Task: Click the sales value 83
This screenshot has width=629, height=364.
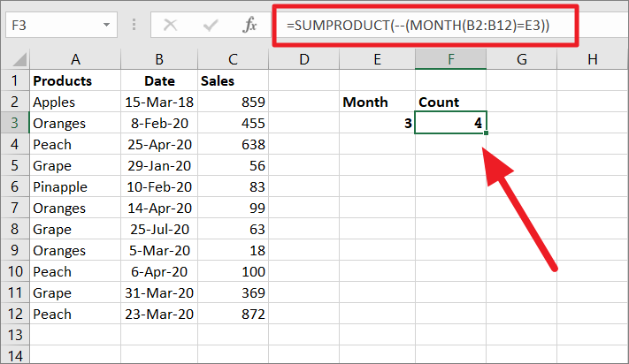Action: coord(233,186)
